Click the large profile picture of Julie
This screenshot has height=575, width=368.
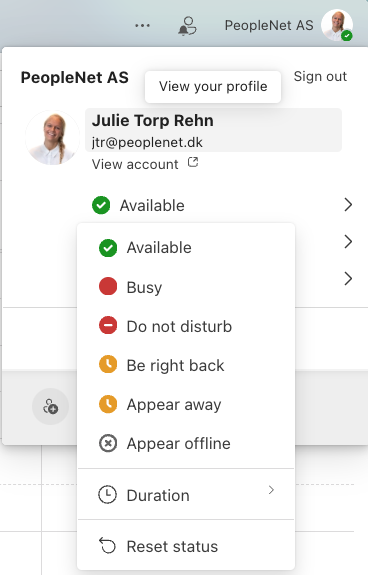click(52, 138)
